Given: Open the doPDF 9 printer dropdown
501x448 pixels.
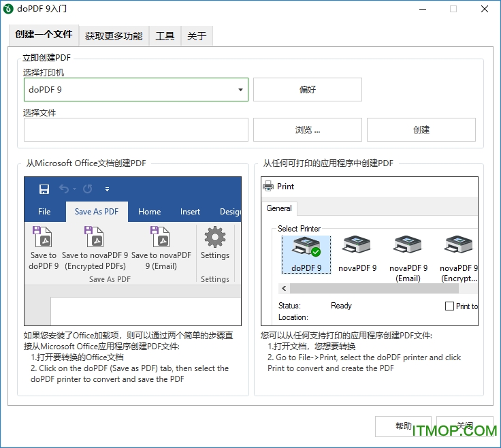Looking at the screenshot, I should point(241,89).
